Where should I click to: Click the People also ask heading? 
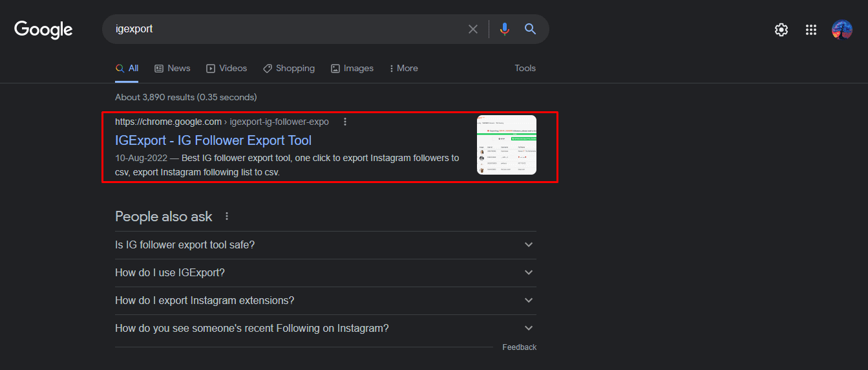[164, 217]
